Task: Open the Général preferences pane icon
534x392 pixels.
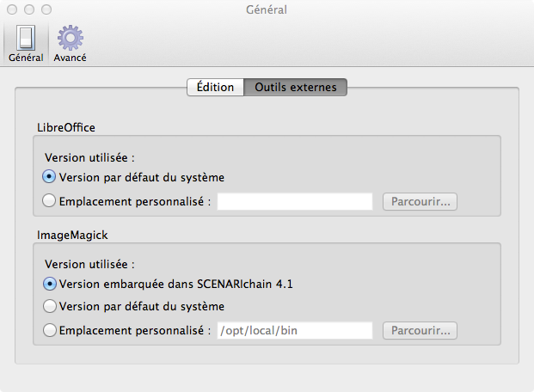Action: click(x=26, y=43)
